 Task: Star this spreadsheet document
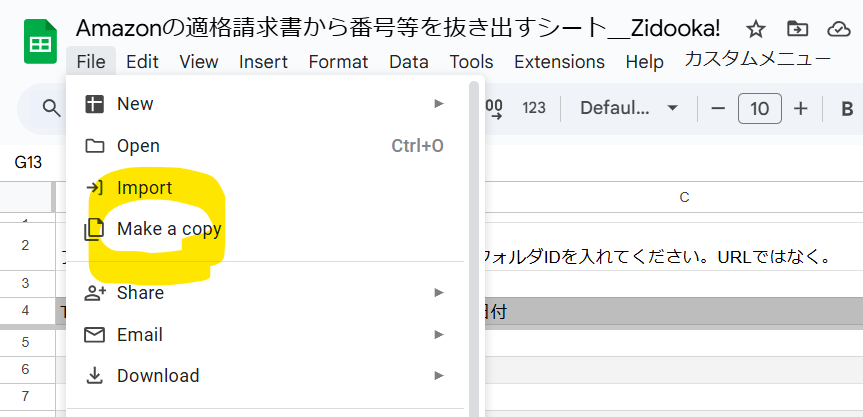[756, 28]
